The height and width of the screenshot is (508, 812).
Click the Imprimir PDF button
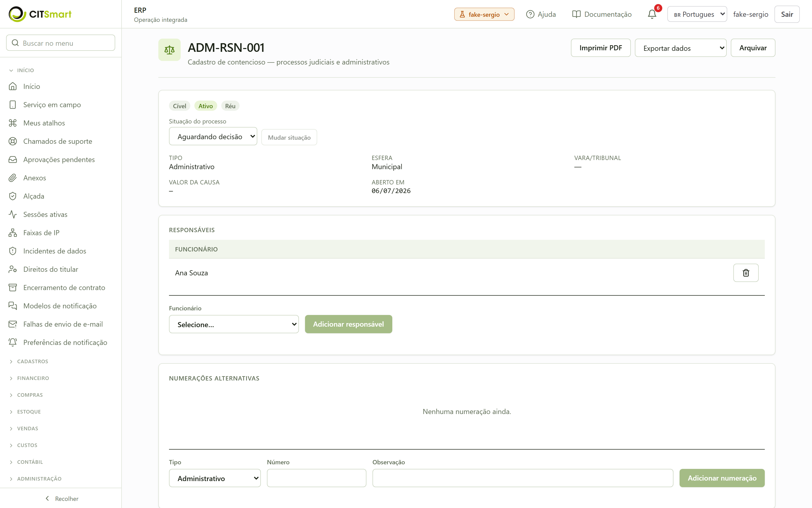click(x=601, y=48)
